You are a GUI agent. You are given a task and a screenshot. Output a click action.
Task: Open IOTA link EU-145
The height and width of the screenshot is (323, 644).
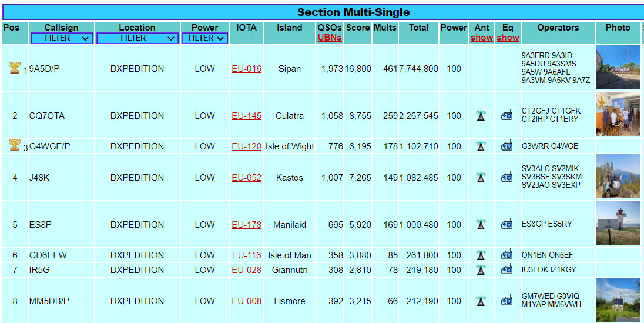(x=246, y=116)
